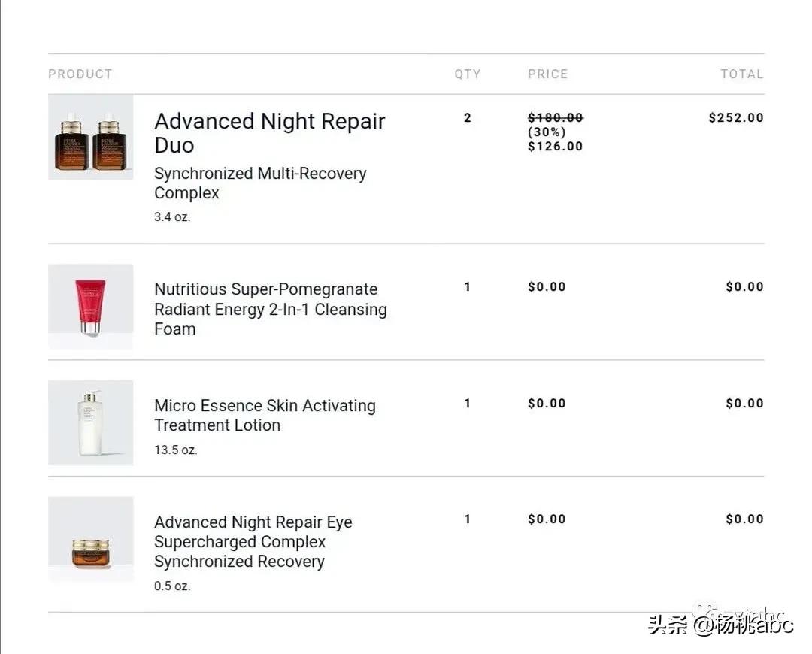The image size is (812, 654).
Task: Click the Synchronized Multi-Recovery Complex subtitle
Action: (x=260, y=183)
